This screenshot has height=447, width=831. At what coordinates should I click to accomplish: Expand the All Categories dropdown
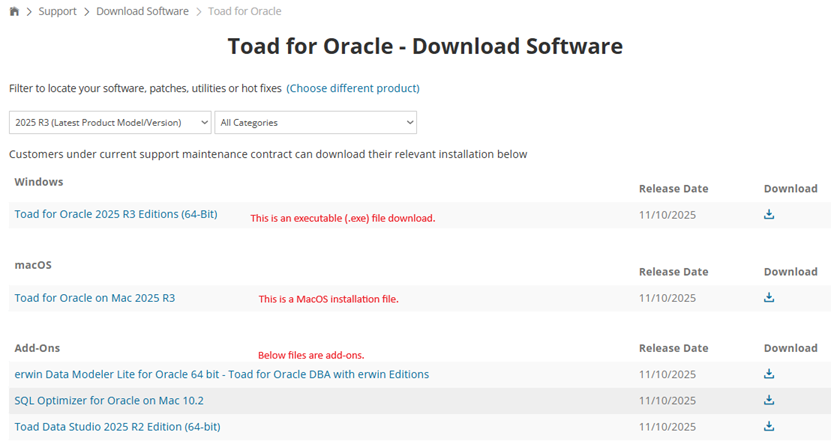tap(315, 122)
